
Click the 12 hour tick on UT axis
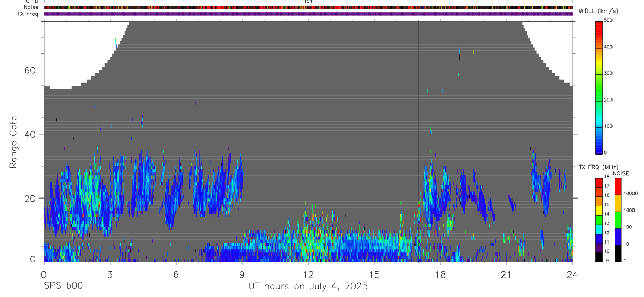308,274
